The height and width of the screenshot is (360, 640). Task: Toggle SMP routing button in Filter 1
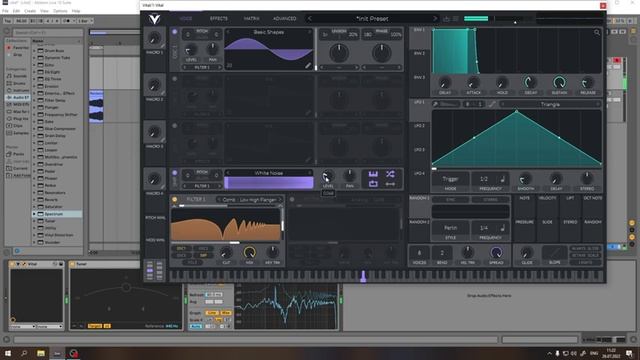pos(203,256)
